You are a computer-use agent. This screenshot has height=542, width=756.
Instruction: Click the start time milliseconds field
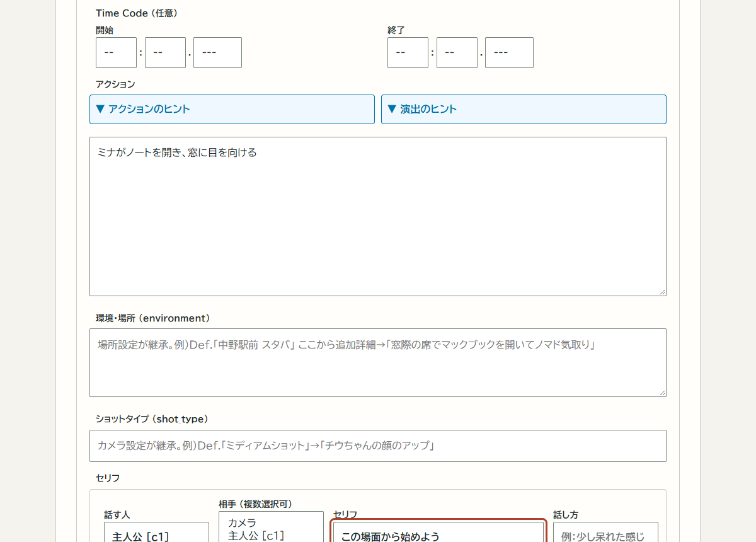pos(217,52)
